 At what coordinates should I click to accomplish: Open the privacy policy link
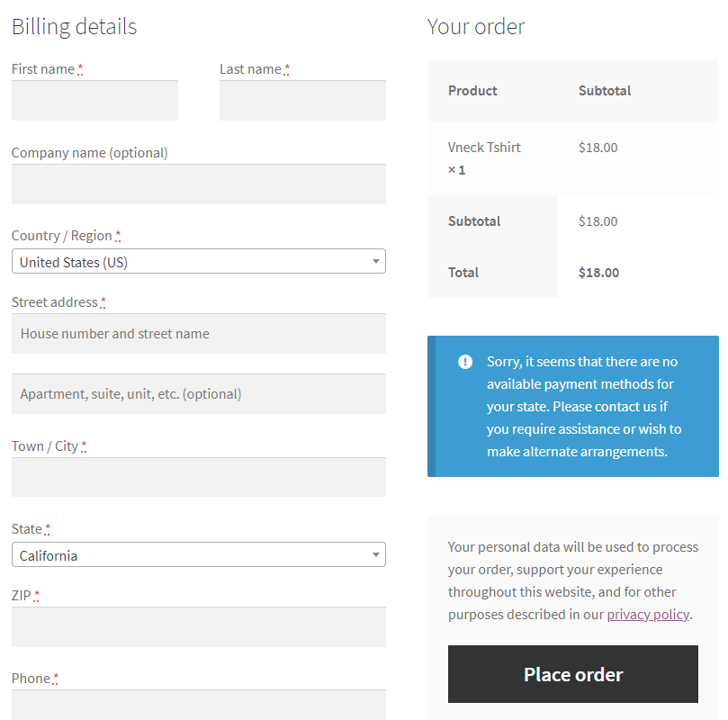[647, 614]
